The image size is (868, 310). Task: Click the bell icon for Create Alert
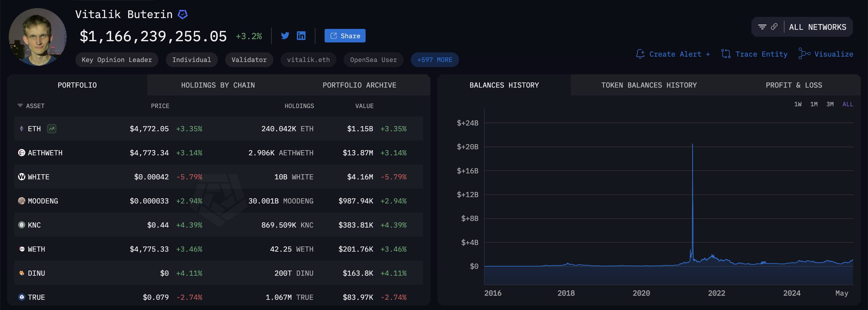(640, 54)
